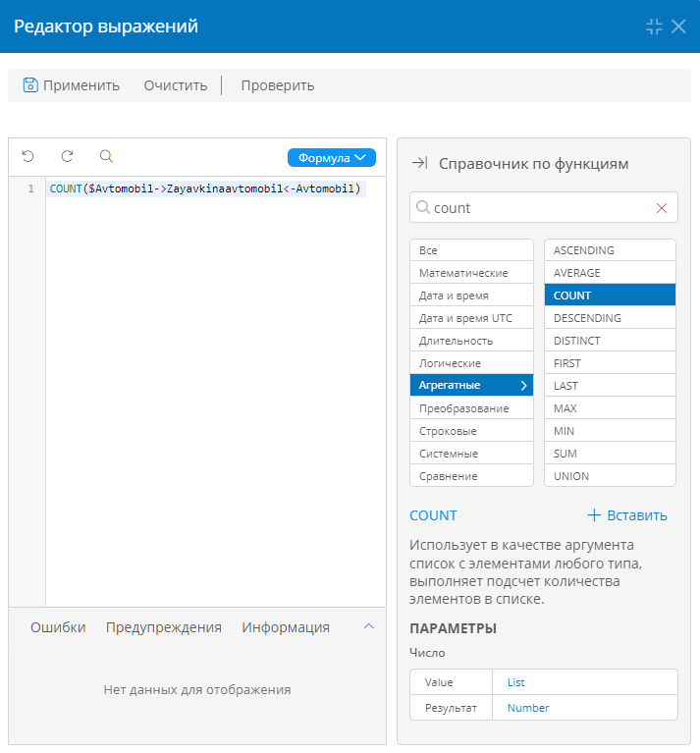This screenshot has width=700, height=753.
Task: Click line number 1 in gutter
Action: pos(30,188)
